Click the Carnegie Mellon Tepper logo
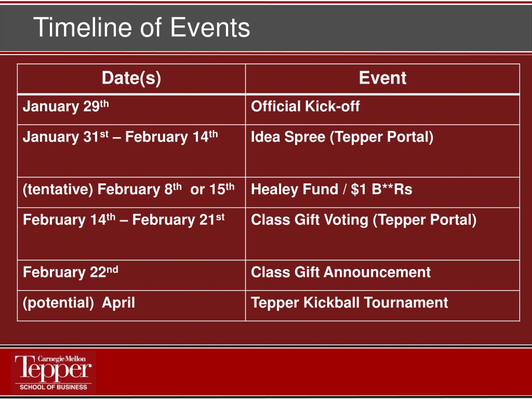The height and width of the screenshot is (399, 532). tap(54, 372)
